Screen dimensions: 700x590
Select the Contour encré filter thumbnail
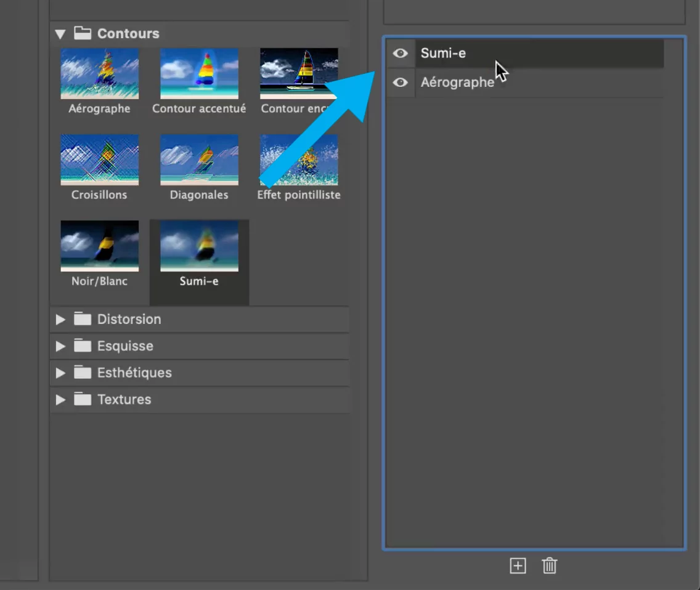[x=299, y=74]
